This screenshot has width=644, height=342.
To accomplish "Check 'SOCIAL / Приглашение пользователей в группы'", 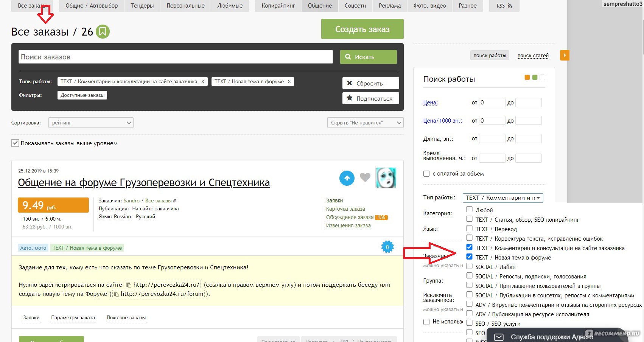I will (x=470, y=285).
